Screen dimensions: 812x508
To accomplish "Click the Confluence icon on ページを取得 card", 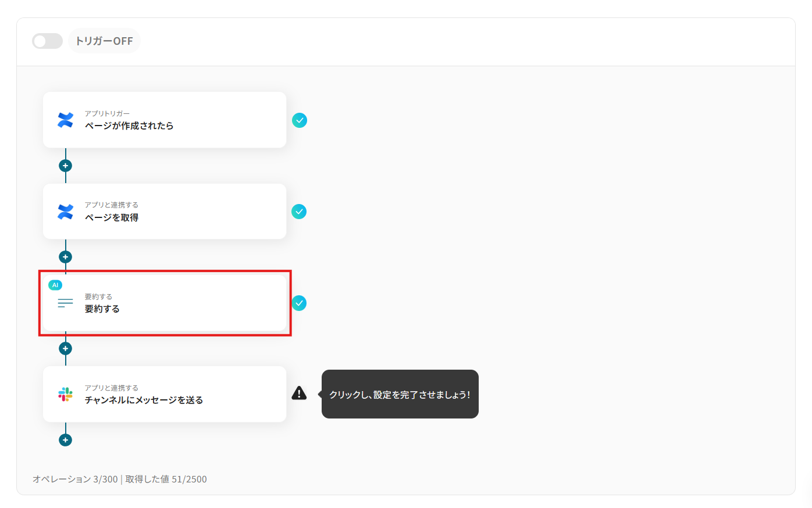I will 66,212.
